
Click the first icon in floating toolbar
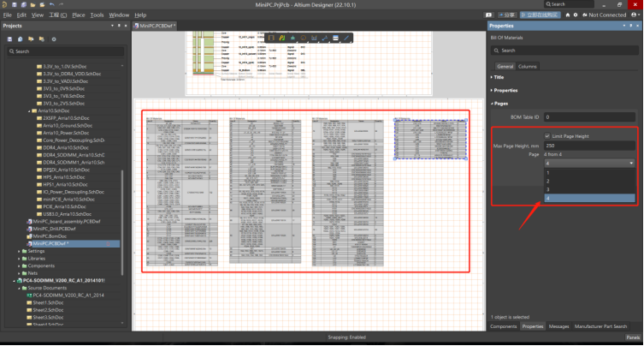coord(271,38)
